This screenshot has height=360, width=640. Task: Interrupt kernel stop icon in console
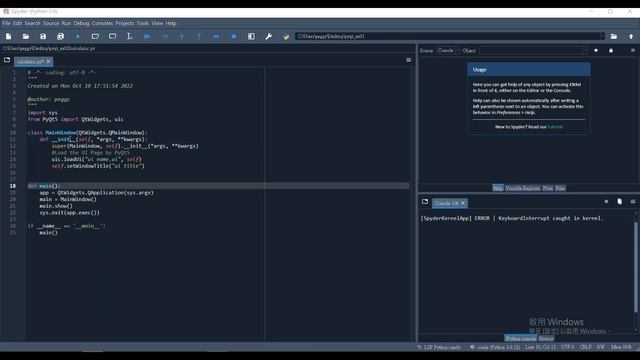coord(606,202)
